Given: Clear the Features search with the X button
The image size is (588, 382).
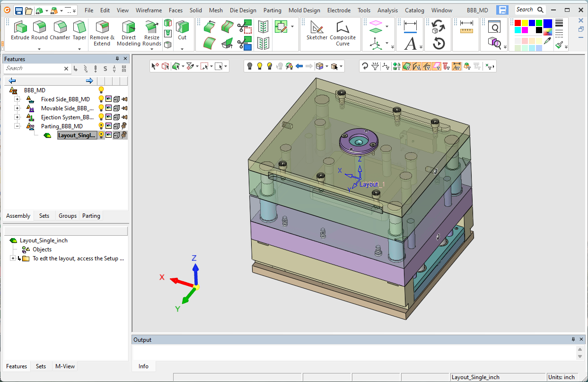Looking at the screenshot, I should click(66, 69).
